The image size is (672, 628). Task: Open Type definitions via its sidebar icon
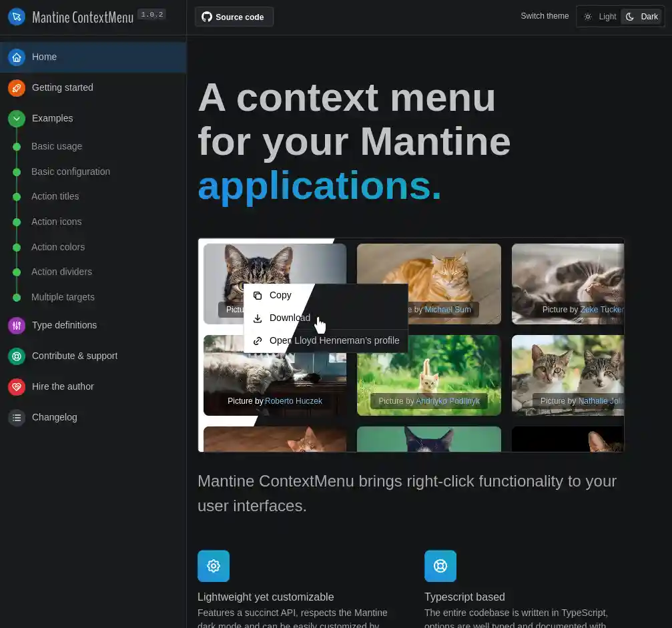[16, 325]
